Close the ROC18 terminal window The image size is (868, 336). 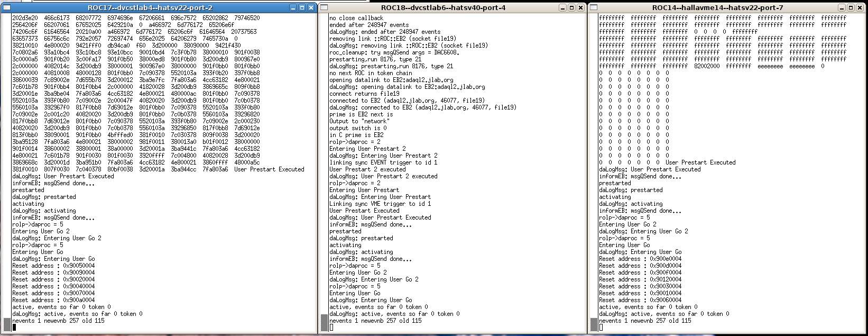pos(580,8)
